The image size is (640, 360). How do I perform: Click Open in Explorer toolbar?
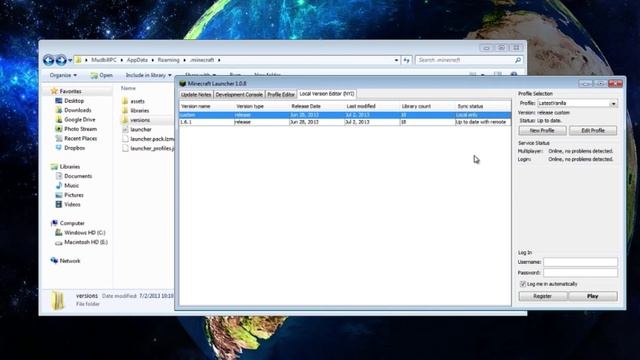(102, 75)
